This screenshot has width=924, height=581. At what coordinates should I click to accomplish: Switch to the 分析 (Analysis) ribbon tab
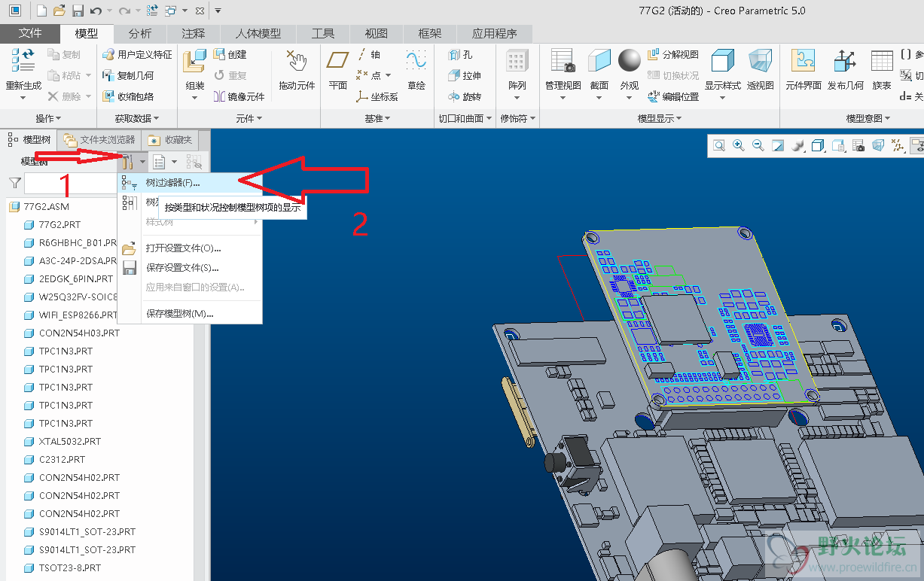[140, 33]
